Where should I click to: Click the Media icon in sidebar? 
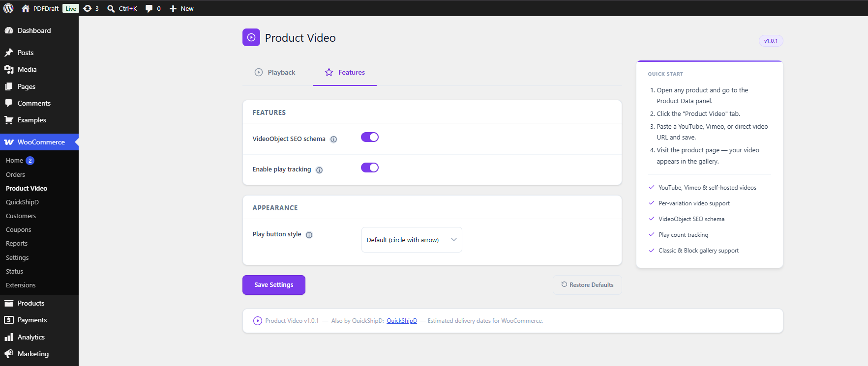(x=9, y=69)
